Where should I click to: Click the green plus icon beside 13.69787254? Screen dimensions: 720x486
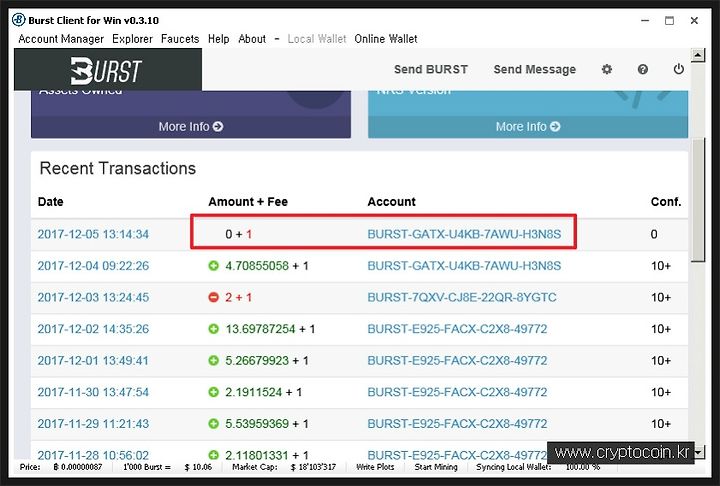click(x=214, y=329)
